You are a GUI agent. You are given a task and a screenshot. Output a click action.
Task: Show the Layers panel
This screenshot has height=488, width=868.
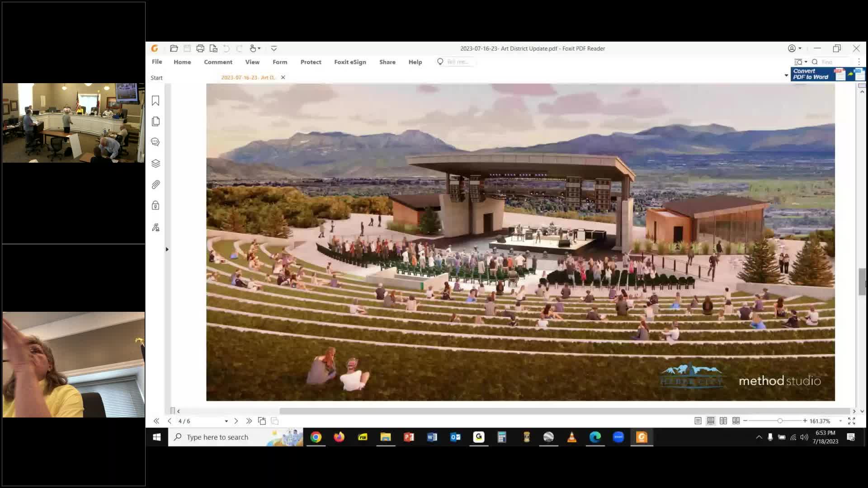pos(156,163)
